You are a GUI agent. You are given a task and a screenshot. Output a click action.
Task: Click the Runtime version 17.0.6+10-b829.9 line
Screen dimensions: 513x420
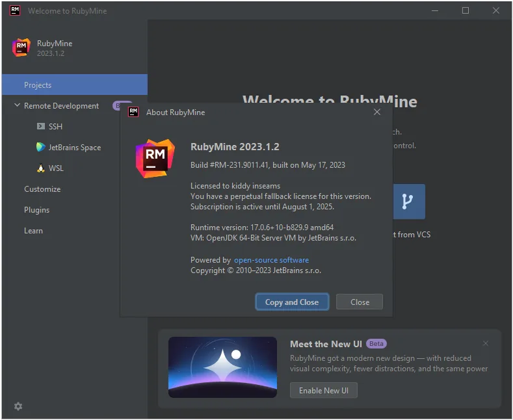[262, 228]
